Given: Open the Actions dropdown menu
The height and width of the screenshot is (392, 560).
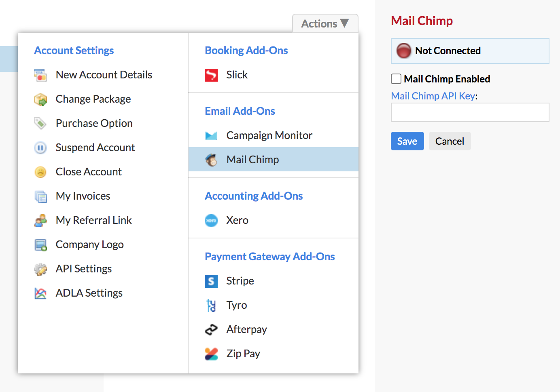Looking at the screenshot, I should click(x=325, y=23).
